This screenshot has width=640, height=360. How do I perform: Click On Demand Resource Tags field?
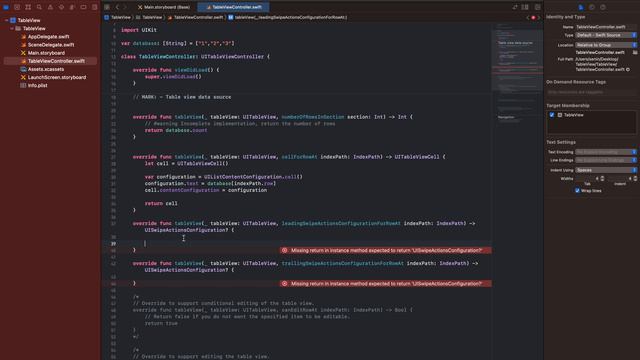[x=591, y=92]
